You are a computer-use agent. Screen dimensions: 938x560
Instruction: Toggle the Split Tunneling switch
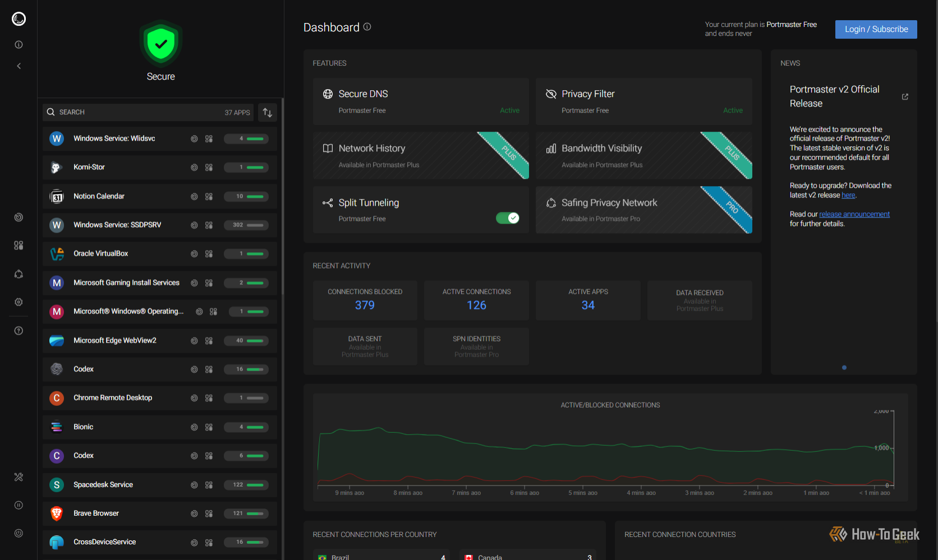[x=508, y=218]
